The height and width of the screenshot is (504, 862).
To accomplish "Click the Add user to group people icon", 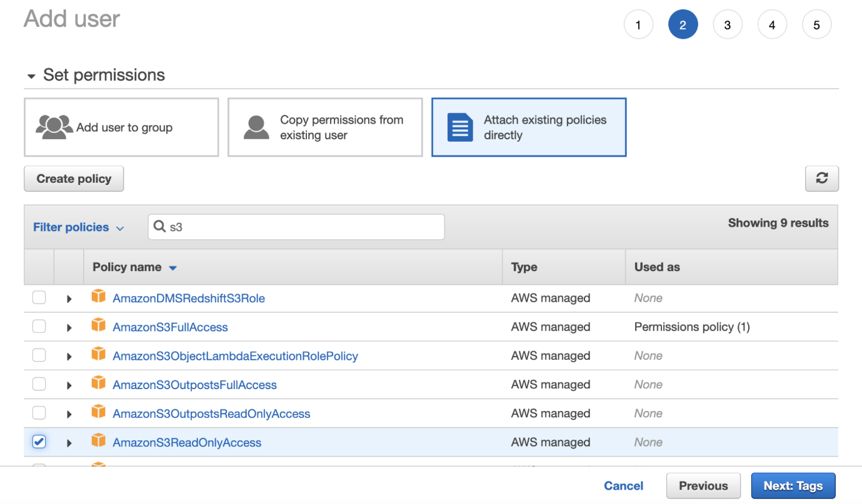I will [54, 127].
